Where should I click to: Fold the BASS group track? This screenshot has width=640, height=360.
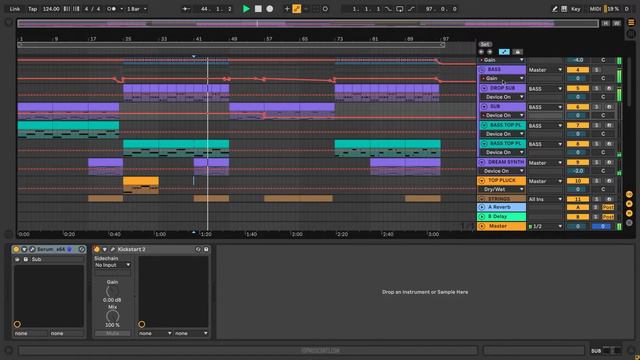click(482, 70)
